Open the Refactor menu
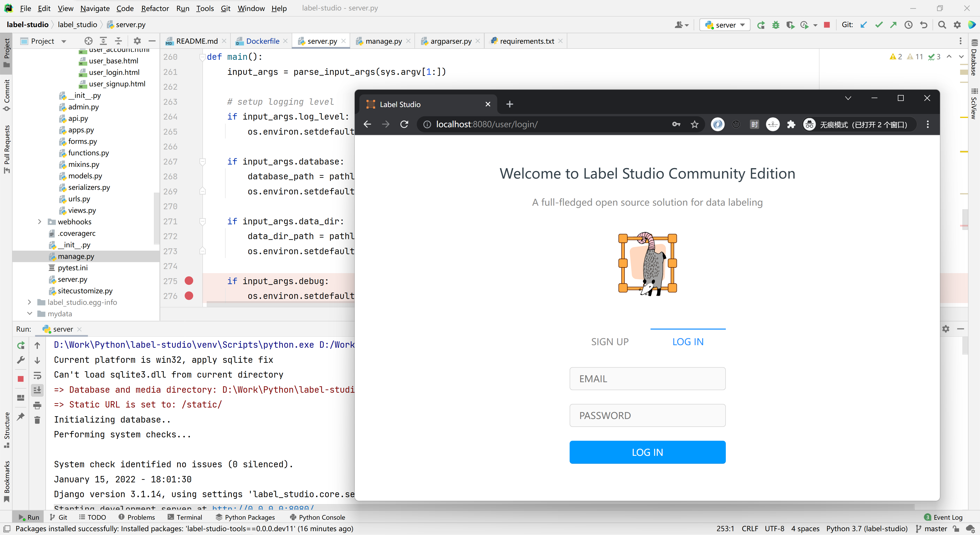Screen dimensions: 980x535 click(x=155, y=8)
